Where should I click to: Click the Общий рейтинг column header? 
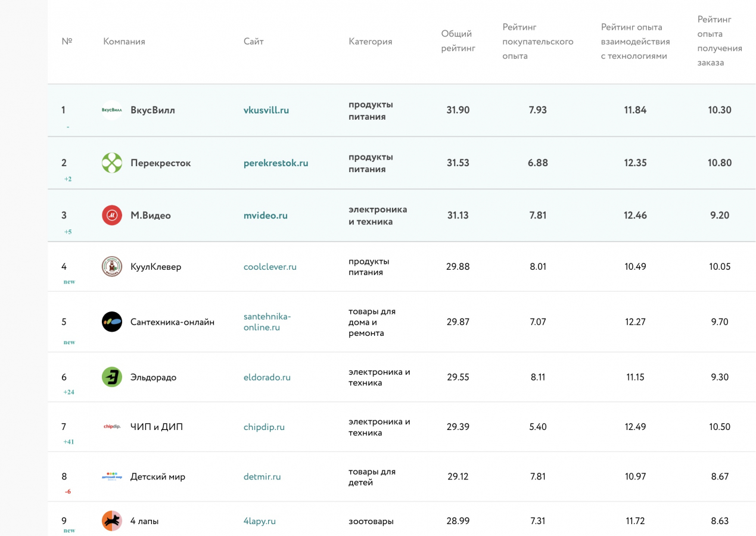pos(458,41)
